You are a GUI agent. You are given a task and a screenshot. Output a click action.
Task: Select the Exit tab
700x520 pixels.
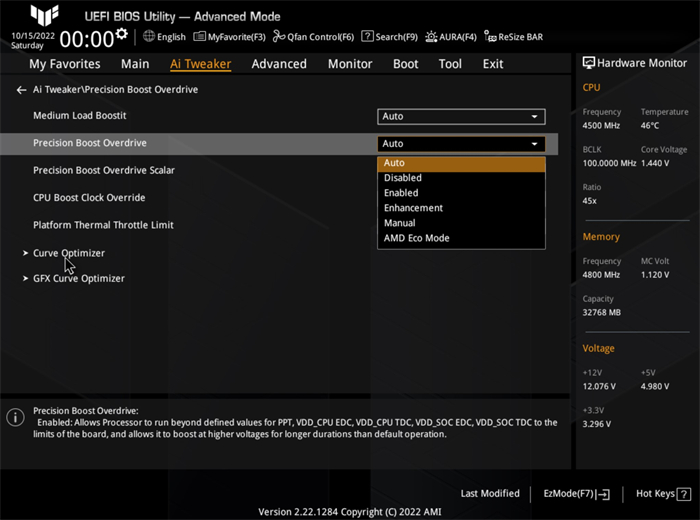[493, 64]
